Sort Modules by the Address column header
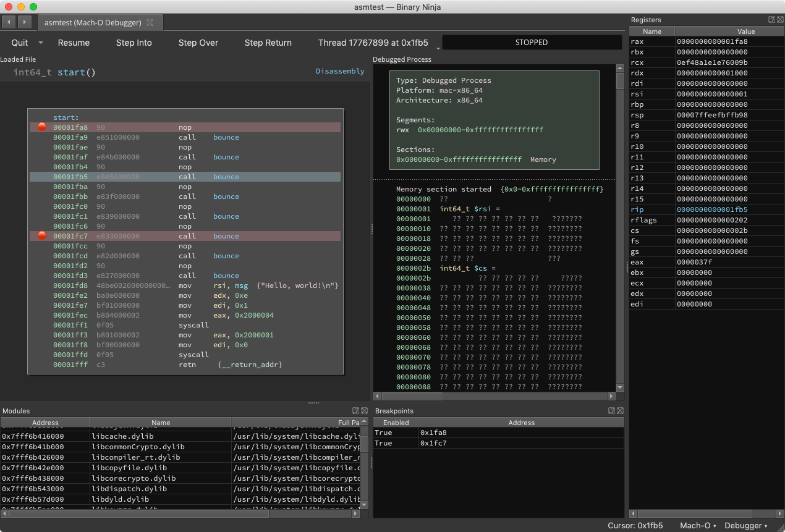The width and height of the screenshot is (785, 532). coord(45,423)
